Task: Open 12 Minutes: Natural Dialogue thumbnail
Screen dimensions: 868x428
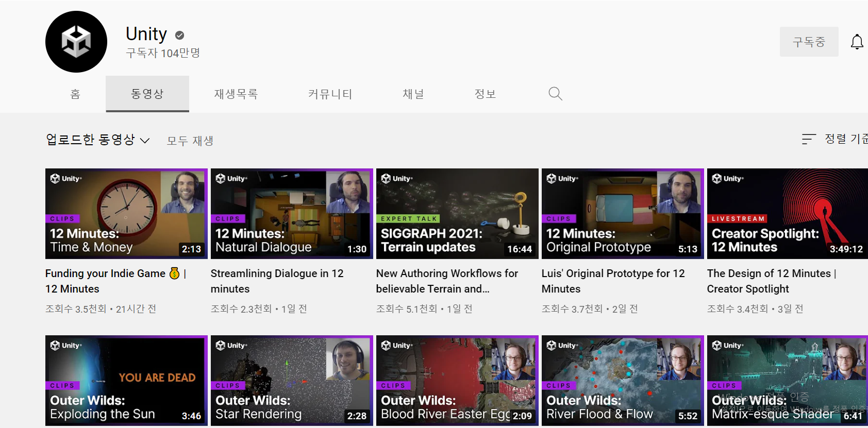Action: click(292, 214)
